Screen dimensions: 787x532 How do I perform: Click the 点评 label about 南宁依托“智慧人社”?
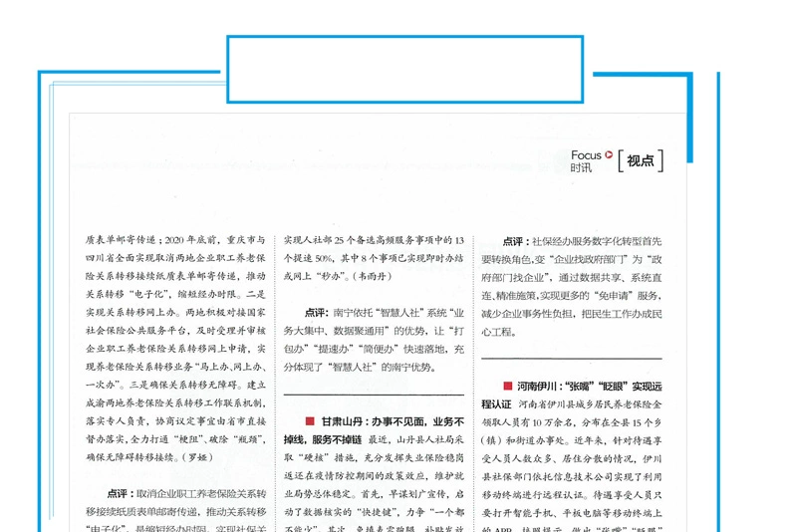tap(317, 311)
